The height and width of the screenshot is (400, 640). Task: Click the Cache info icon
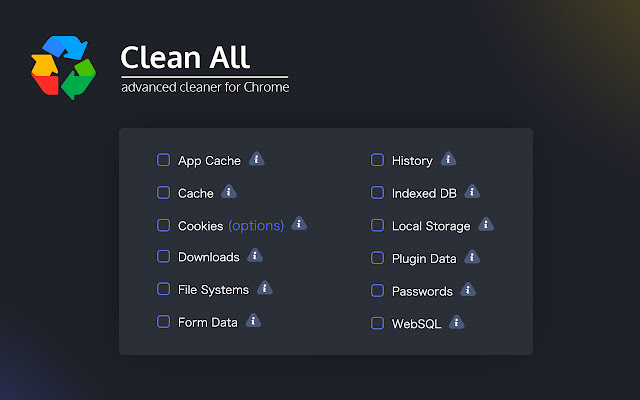coord(228,192)
